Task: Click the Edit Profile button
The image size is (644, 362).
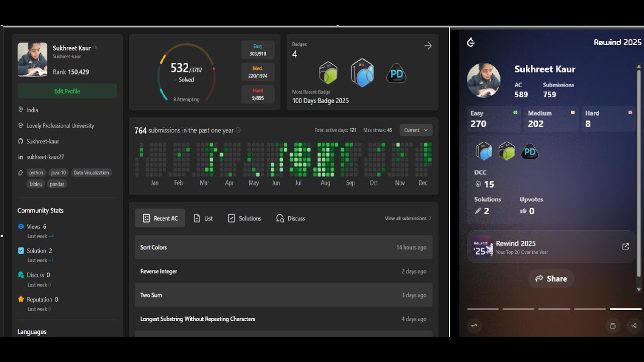Action: click(x=67, y=91)
